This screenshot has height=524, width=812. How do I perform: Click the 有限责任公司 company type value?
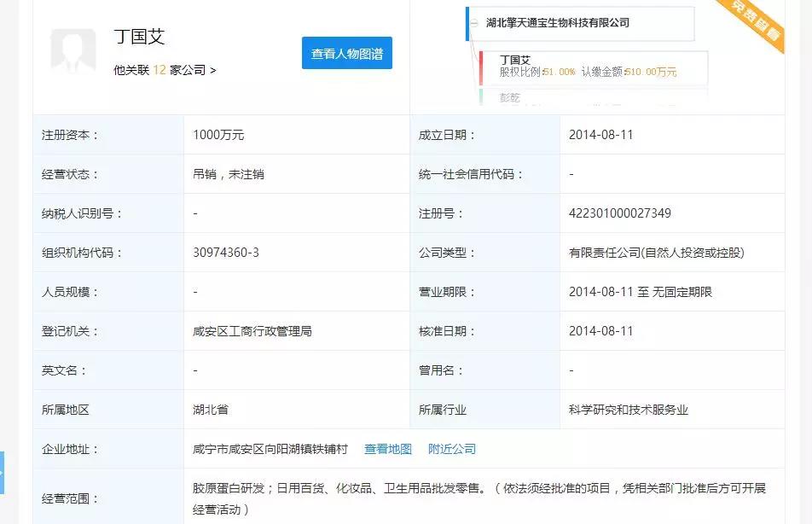click(x=657, y=253)
